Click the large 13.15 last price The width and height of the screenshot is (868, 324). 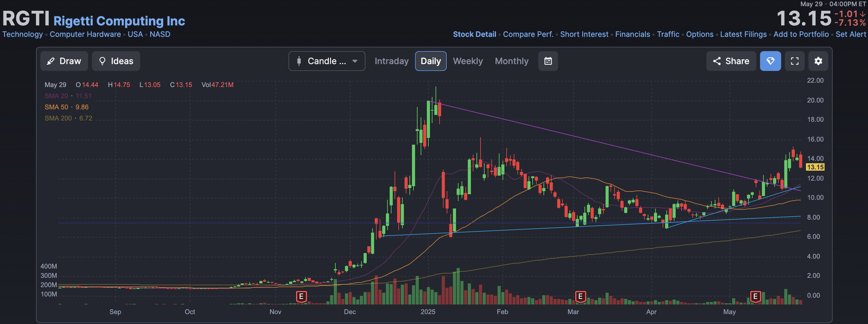coord(804,18)
